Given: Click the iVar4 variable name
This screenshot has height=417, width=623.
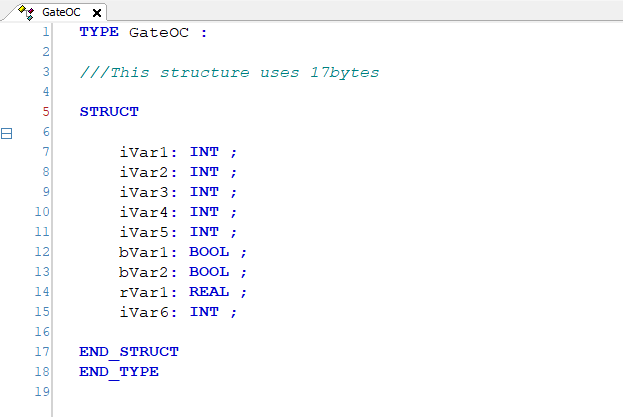Looking at the screenshot, I should [144, 212].
